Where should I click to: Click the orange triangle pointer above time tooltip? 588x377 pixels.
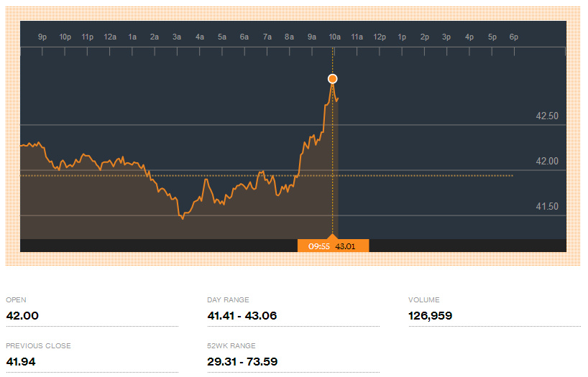(332, 236)
